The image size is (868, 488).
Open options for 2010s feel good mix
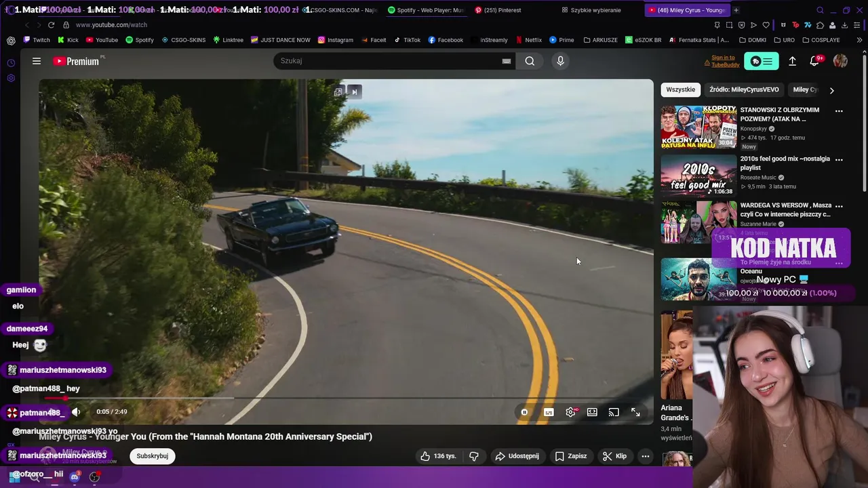tap(839, 160)
